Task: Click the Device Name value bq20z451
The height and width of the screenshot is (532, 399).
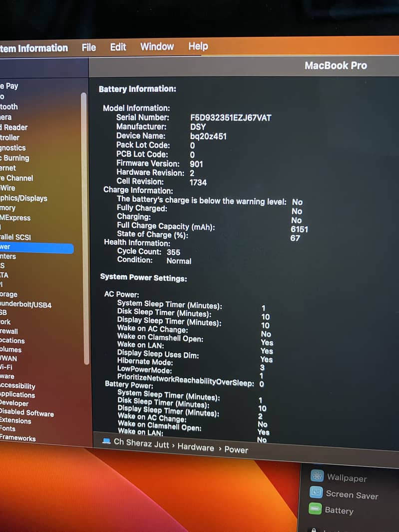Action: click(208, 136)
